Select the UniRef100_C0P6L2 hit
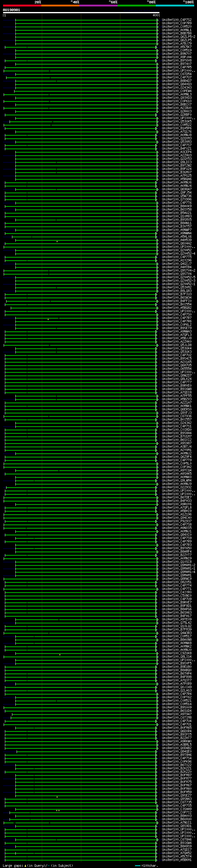 (177, 325)
